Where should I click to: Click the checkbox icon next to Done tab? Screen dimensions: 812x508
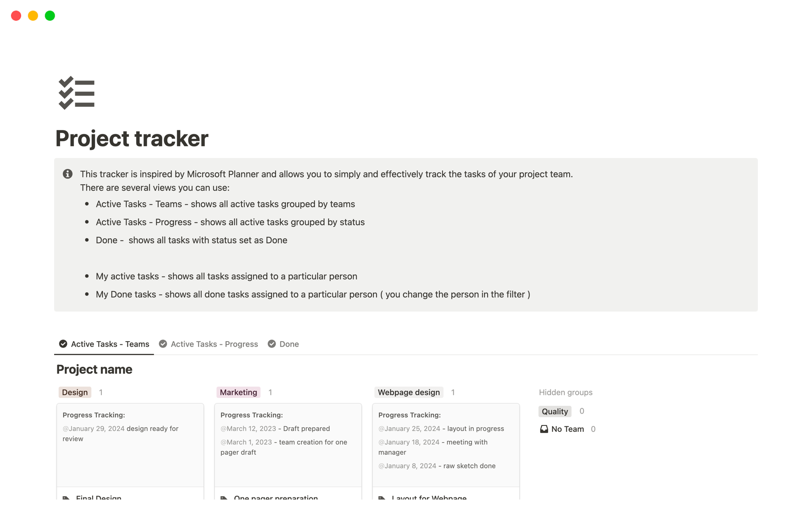[x=272, y=344]
